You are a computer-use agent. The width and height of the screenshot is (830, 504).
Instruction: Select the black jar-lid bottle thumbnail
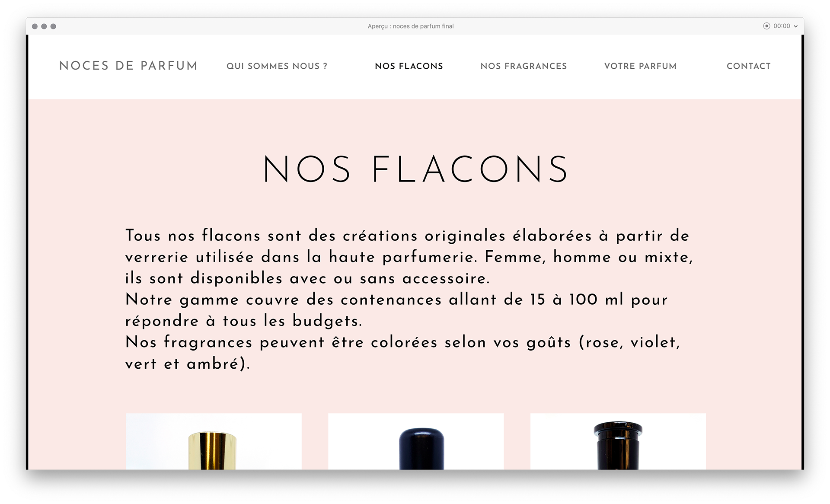618,441
